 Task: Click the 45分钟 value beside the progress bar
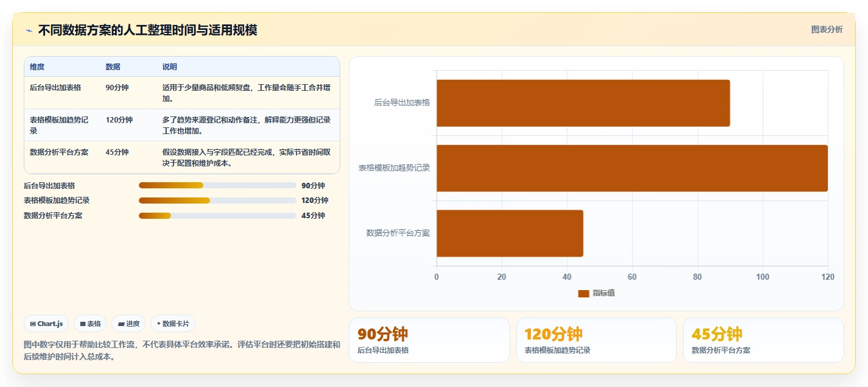click(x=313, y=215)
